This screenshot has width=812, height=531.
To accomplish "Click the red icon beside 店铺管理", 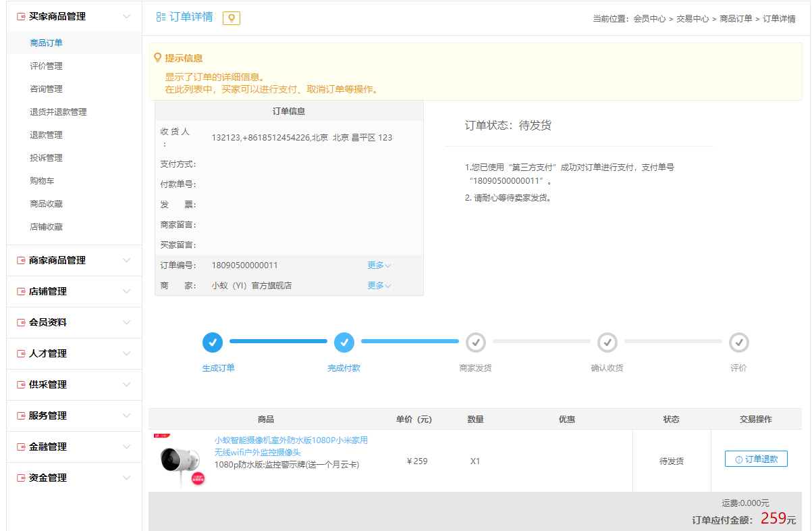I will pyautogui.click(x=21, y=291).
